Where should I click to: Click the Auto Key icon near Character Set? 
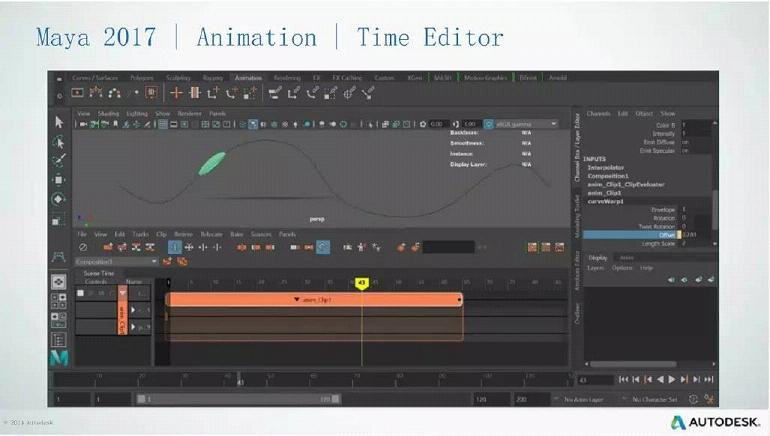[x=693, y=399]
